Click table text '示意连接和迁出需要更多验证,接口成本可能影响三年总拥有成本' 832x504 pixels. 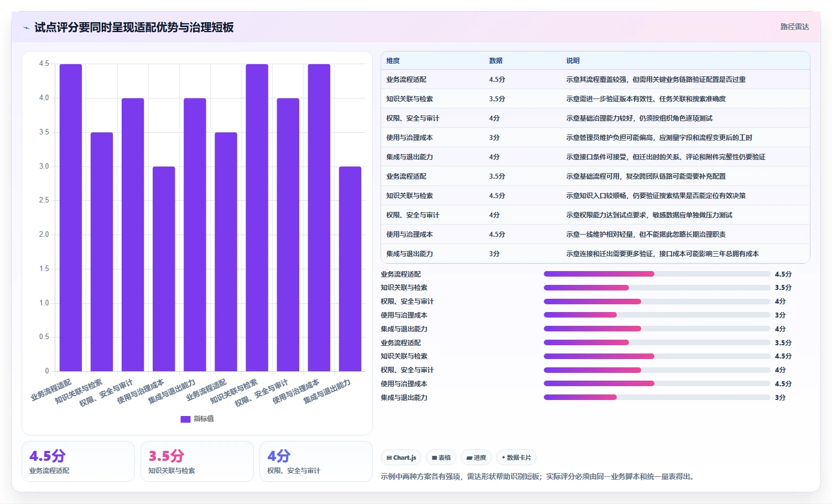662,254
